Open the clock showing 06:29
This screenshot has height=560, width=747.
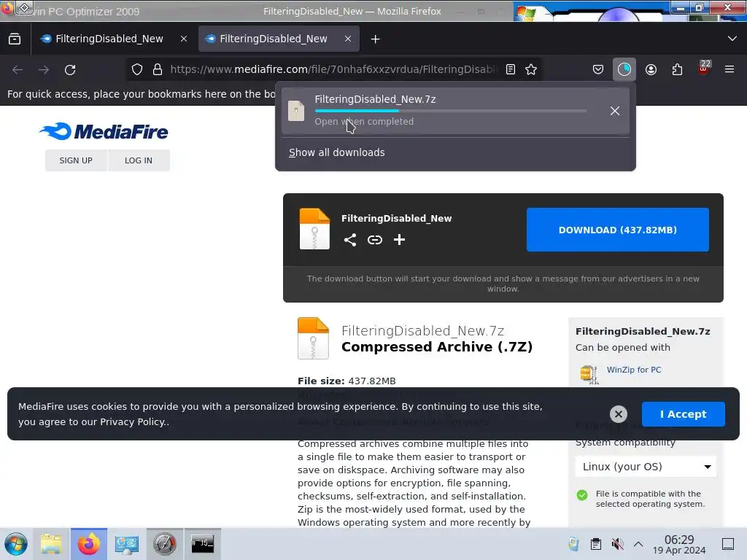pyautogui.click(x=679, y=544)
